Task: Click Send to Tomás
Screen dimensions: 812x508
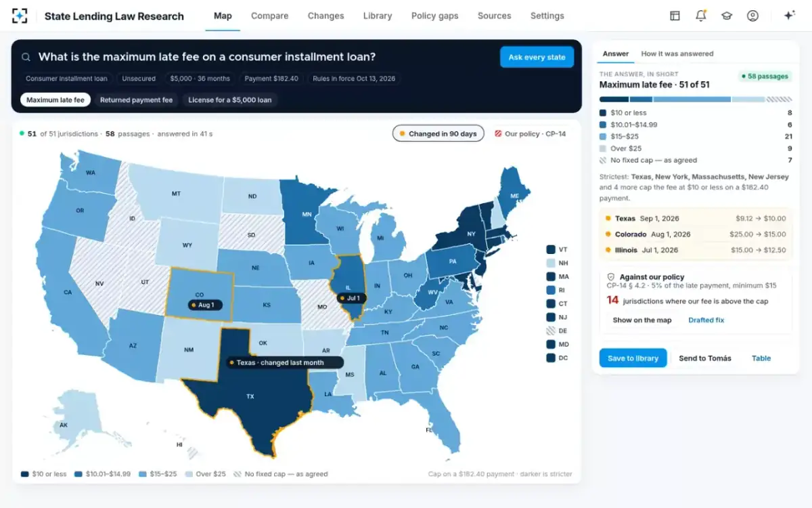Action: click(705, 358)
